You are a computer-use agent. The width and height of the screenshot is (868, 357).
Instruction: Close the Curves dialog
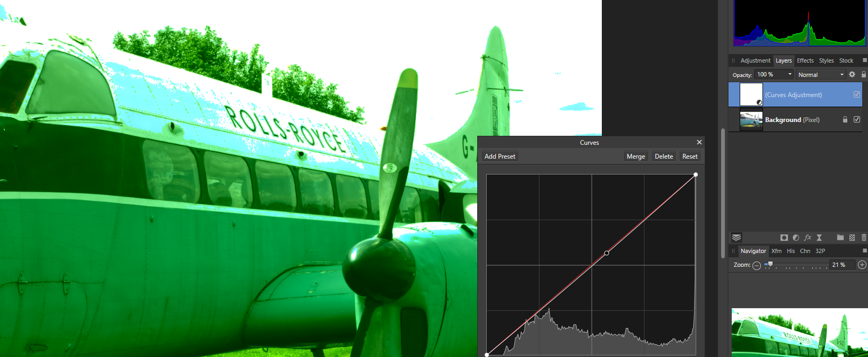[x=699, y=142]
